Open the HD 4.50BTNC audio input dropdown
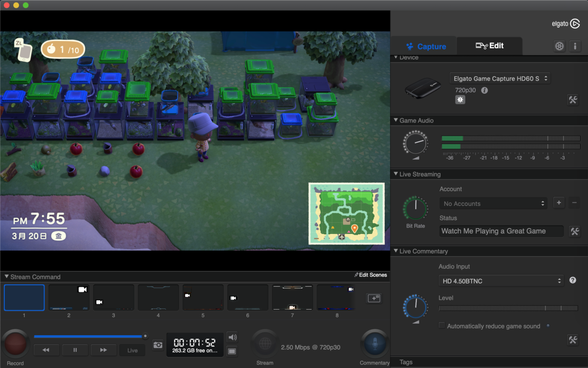 coord(501,281)
